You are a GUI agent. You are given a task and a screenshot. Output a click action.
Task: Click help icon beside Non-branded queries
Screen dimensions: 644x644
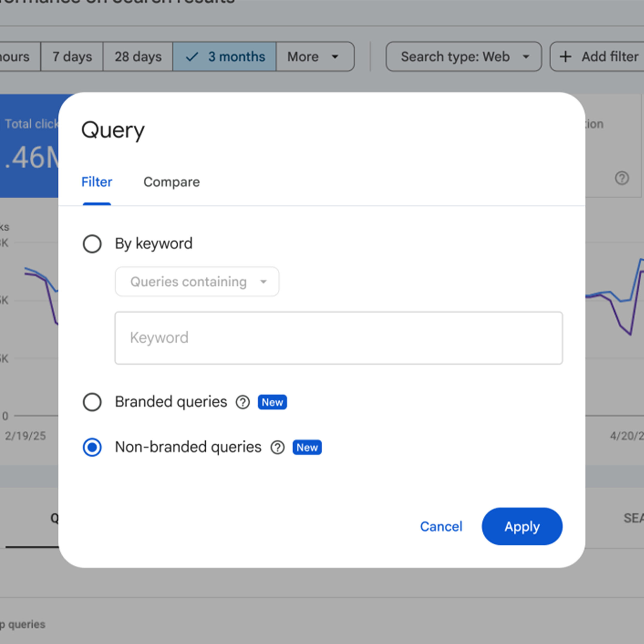click(277, 447)
